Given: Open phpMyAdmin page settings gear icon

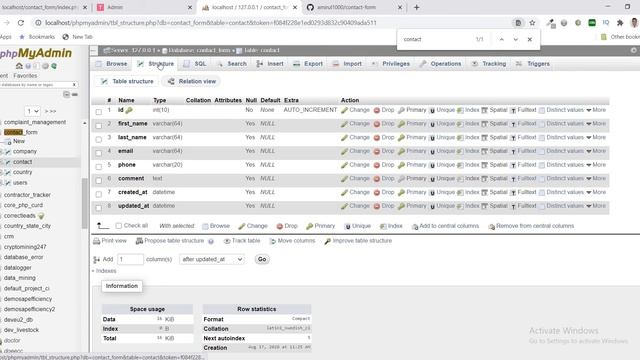Looking at the screenshot, I should (x=633, y=50).
